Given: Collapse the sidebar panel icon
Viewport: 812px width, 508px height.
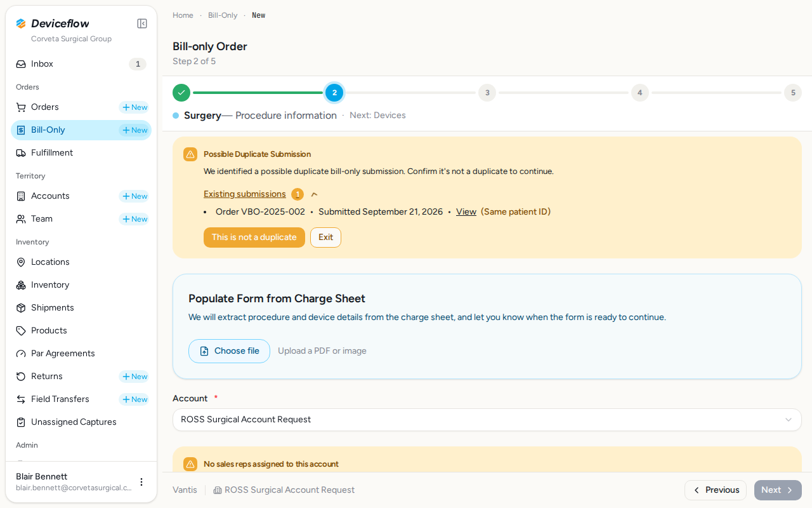Looking at the screenshot, I should pyautogui.click(x=142, y=23).
